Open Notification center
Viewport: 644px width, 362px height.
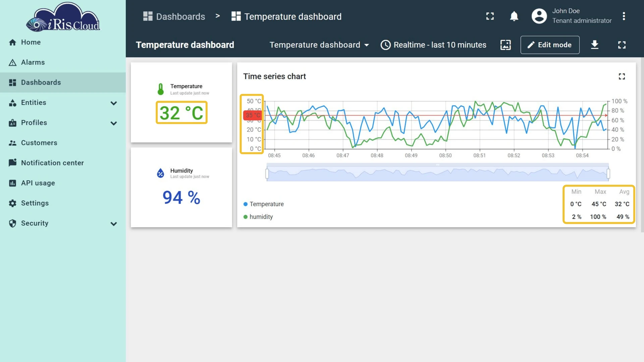coord(63,163)
